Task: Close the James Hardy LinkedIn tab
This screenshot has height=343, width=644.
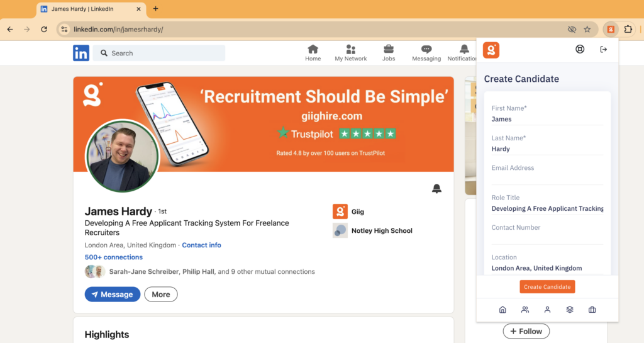Action: tap(138, 9)
